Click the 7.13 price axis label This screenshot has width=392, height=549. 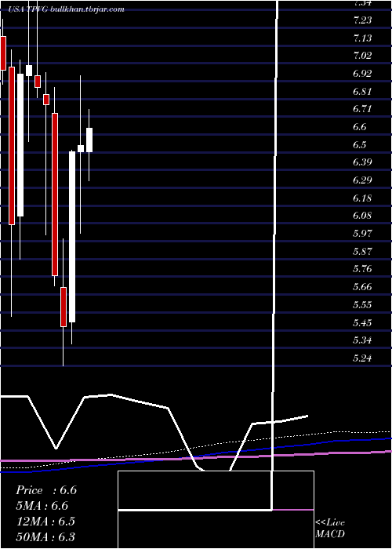tap(362, 38)
